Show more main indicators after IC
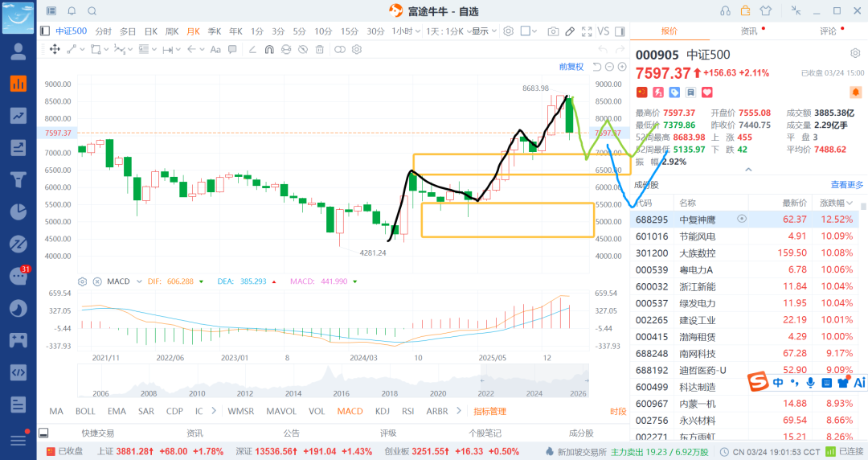Viewport: 868px width, 460px height. (214, 411)
